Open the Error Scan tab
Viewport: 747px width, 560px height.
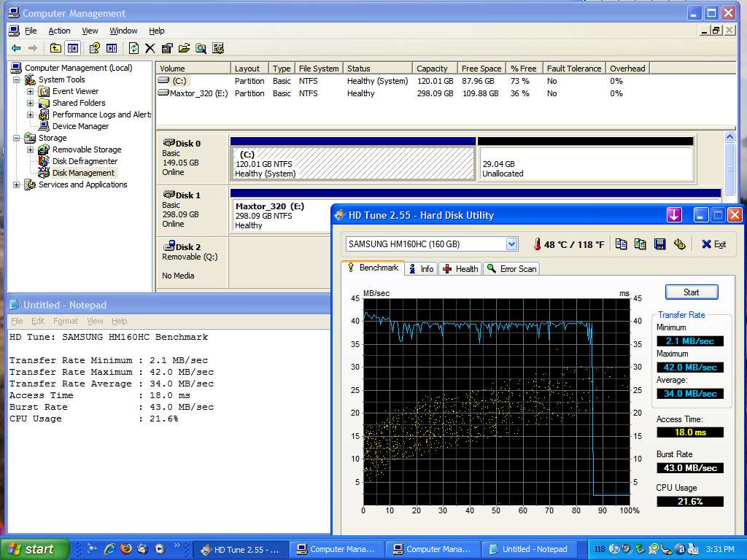click(x=511, y=269)
